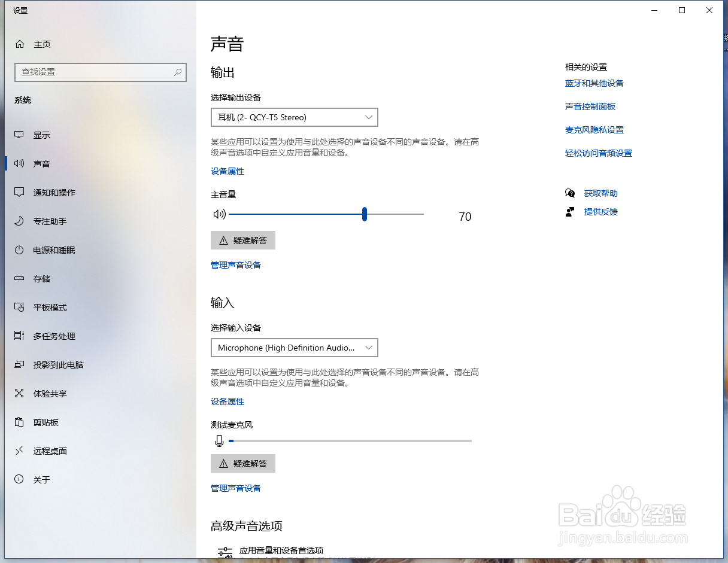Click the microphone icon under 测试麦克风

tap(219, 440)
